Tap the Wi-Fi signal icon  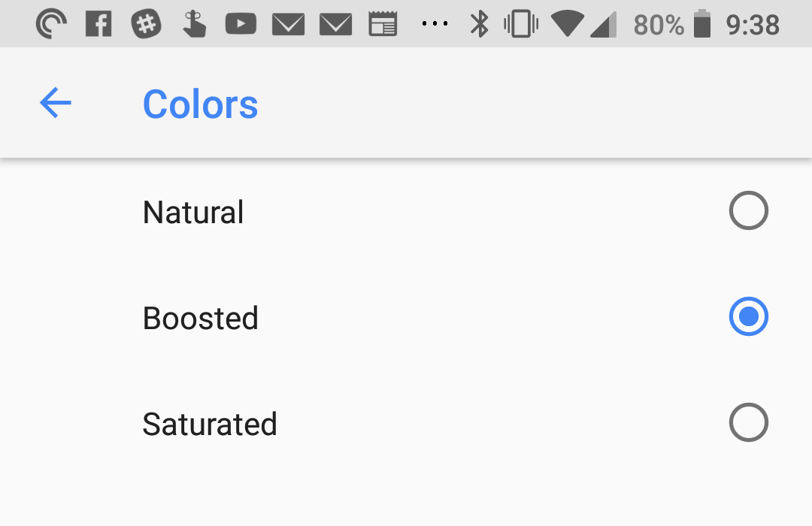pyautogui.click(x=568, y=24)
